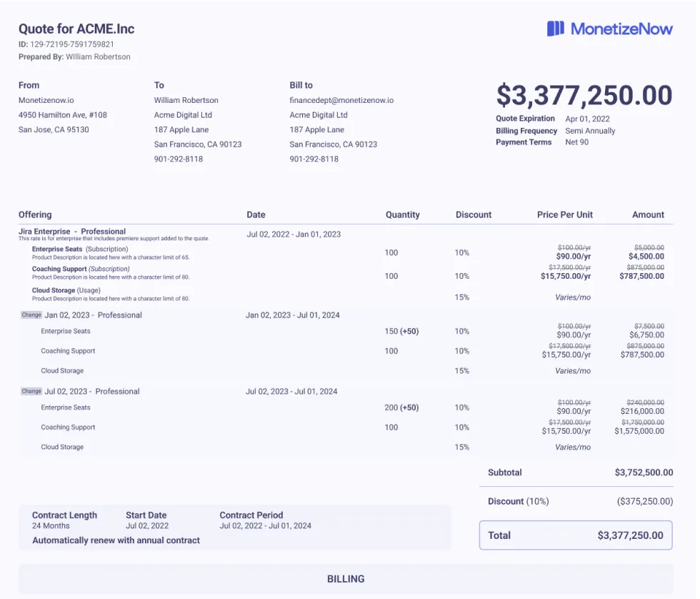Click Monetizenow.io under From
This screenshot has height=599, width=700.
[x=46, y=100]
